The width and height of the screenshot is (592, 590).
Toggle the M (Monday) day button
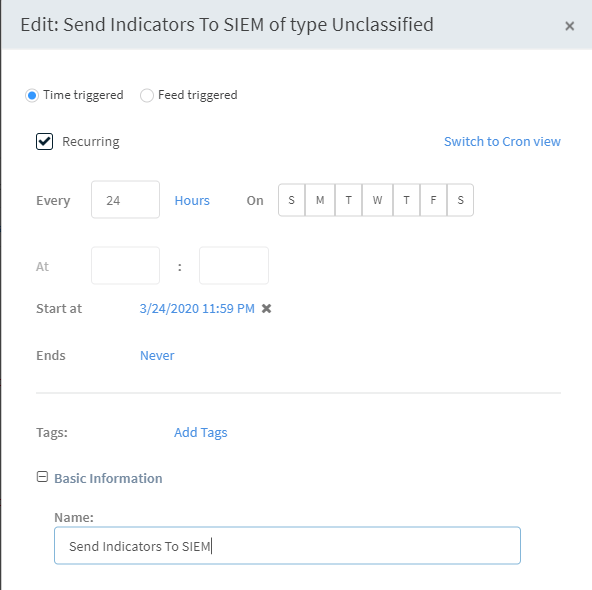(320, 200)
